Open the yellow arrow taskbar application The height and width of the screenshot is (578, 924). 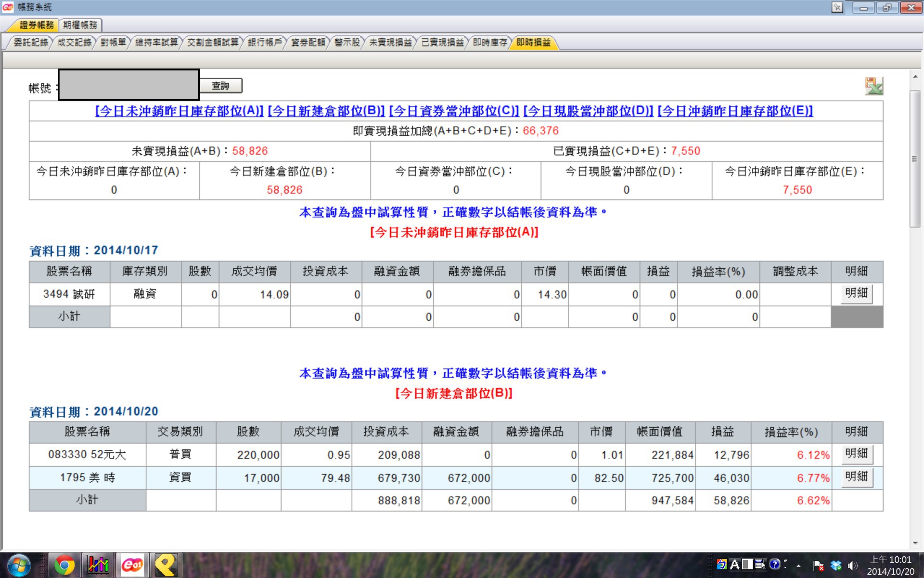point(166,565)
